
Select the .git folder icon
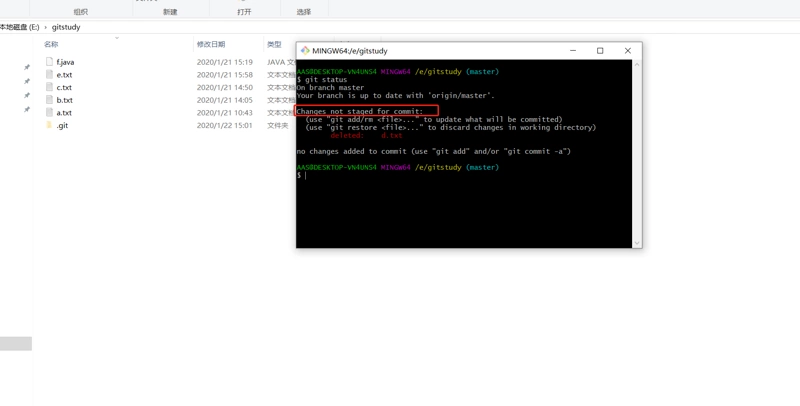pyautogui.click(x=49, y=125)
